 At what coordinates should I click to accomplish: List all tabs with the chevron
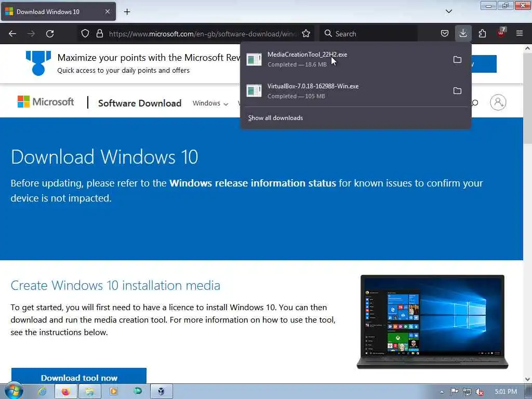(x=449, y=11)
